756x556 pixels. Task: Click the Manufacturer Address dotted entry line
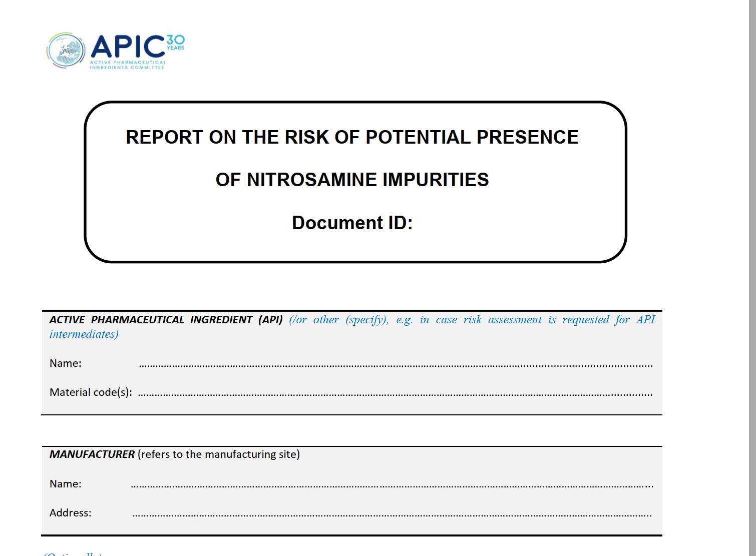tap(392, 514)
